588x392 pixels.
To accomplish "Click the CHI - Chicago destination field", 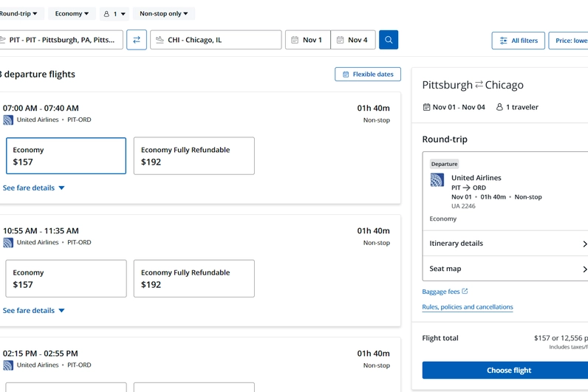I will click(x=216, y=40).
